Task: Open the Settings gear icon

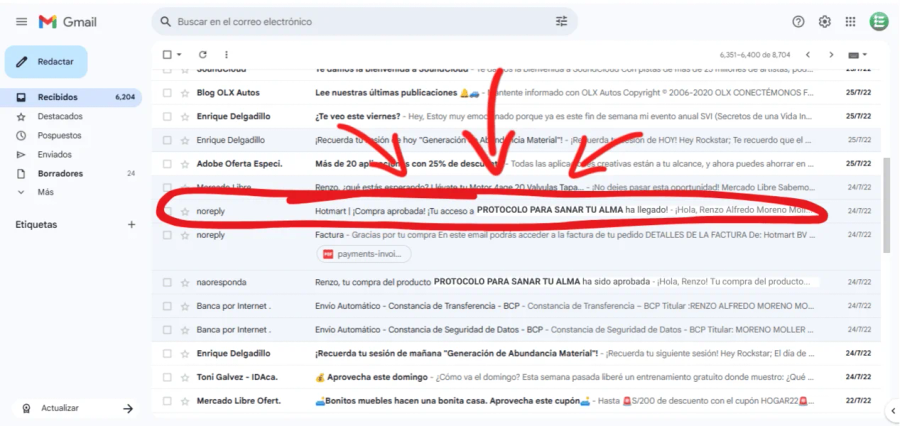Action: point(825,21)
